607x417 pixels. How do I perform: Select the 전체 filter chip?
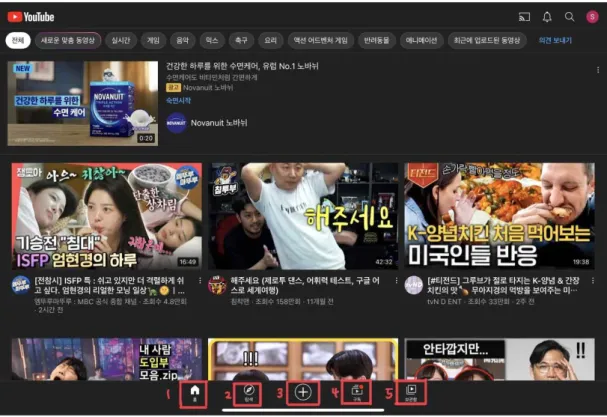(18, 40)
